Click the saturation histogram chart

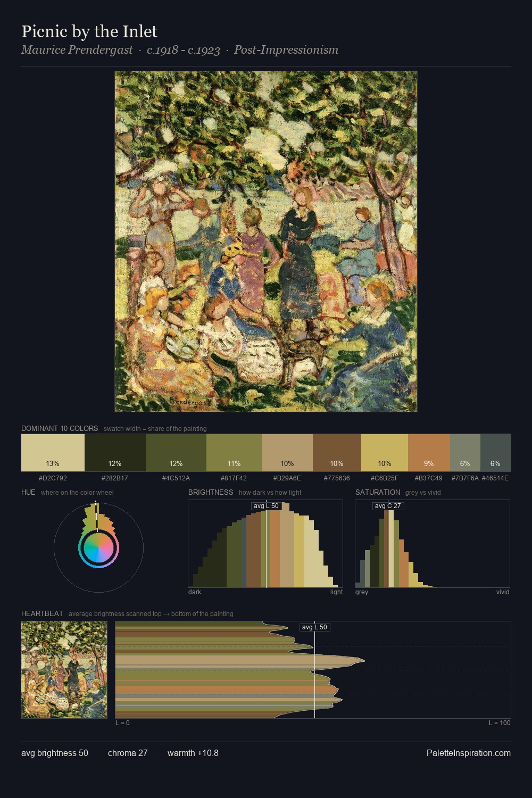pos(433,544)
